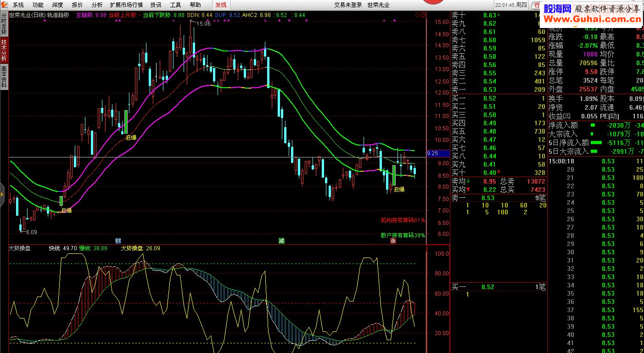Click the 净流入额 -2030万 row
This screenshot has height=353, width=644.
[x=596, y=125]
